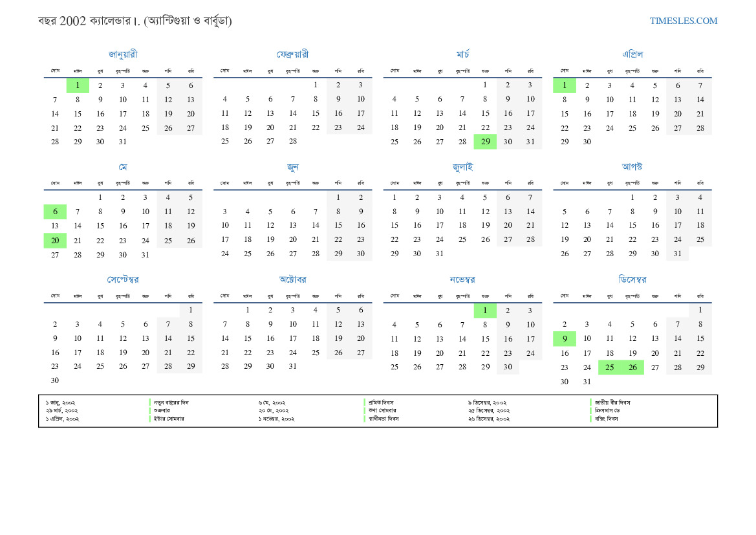Click day 14 in ফেব্রুয়ারী
Image resolution: width=756 pixels, height=535 pixels.
[x=293, y=113]
